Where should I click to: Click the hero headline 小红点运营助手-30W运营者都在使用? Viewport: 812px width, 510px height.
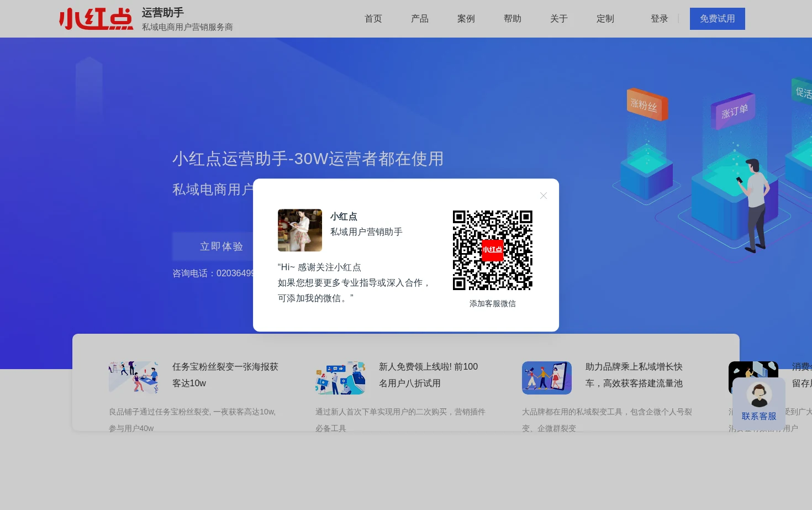308,159
